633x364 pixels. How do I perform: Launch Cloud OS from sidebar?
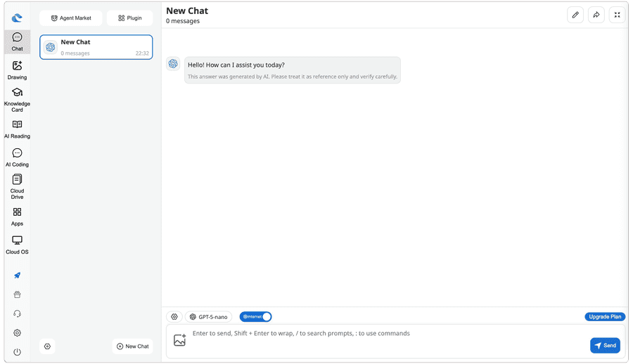17,245
